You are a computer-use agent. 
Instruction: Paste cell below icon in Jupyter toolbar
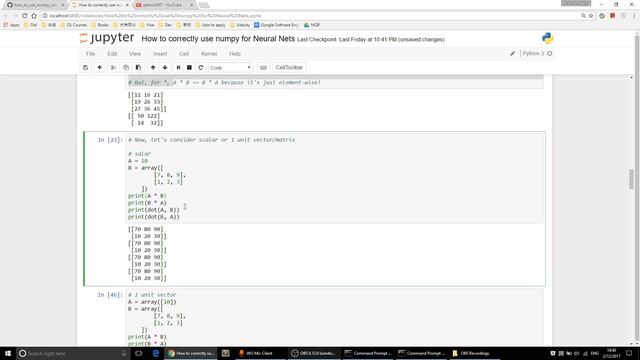(138, 67)
